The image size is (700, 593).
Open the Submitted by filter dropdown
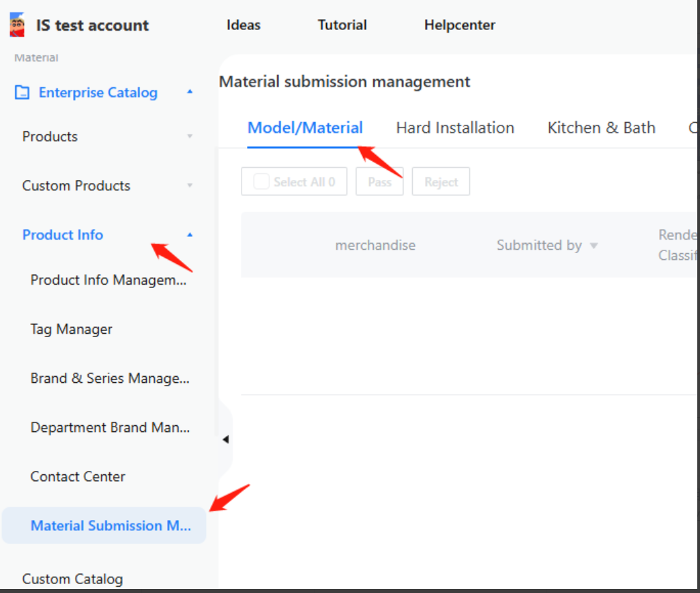coord(594,246)
